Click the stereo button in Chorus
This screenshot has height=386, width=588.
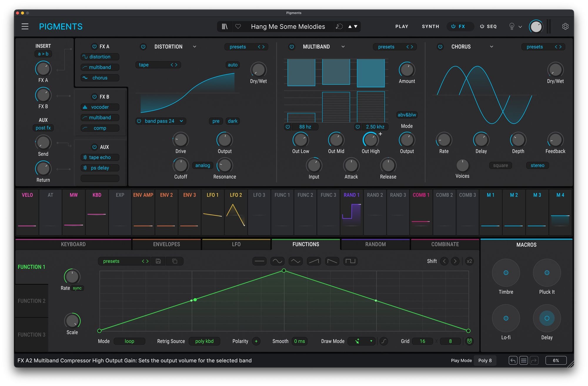point(537,165)
